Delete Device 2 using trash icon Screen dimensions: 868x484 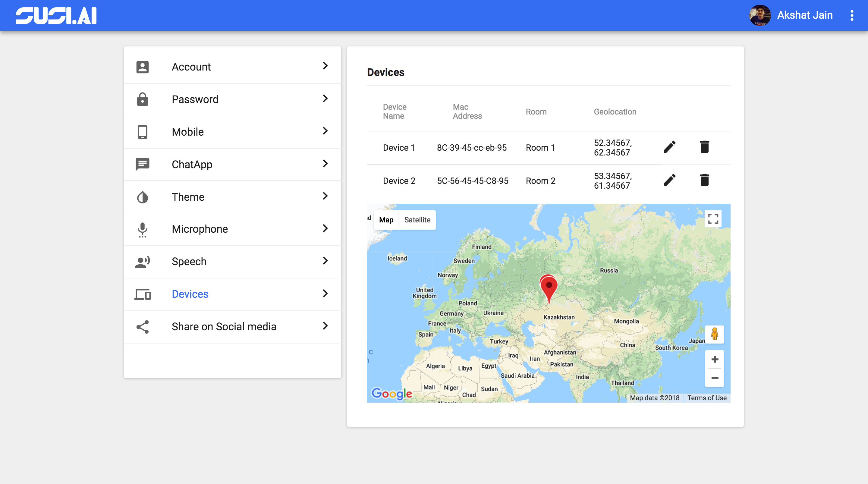704,180
